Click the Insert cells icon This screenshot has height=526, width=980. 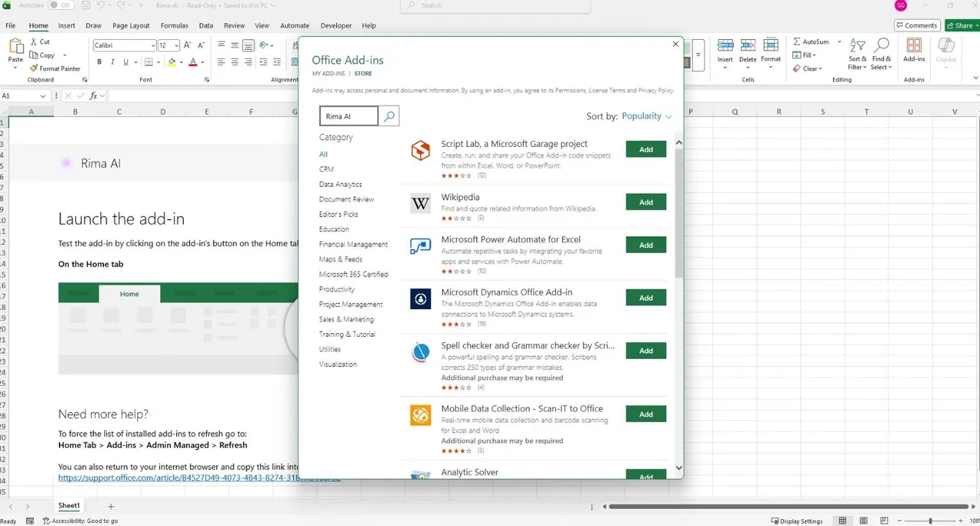click(x=725, y=46)
